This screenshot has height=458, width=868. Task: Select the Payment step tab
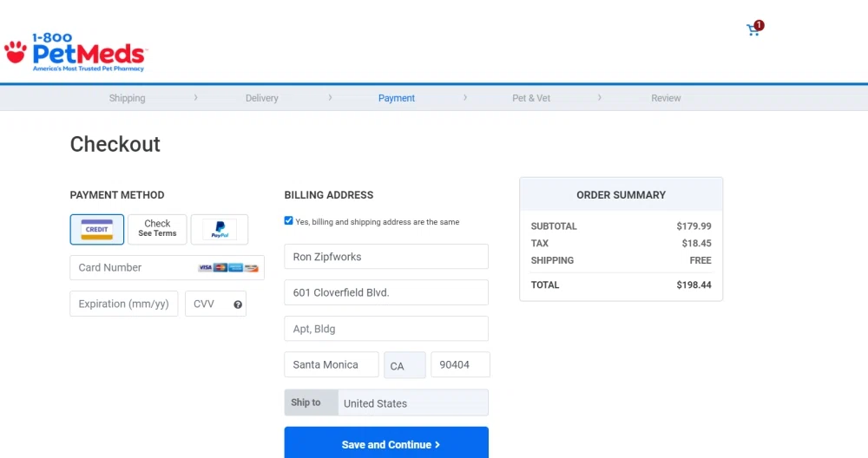[x=397, y=98]
